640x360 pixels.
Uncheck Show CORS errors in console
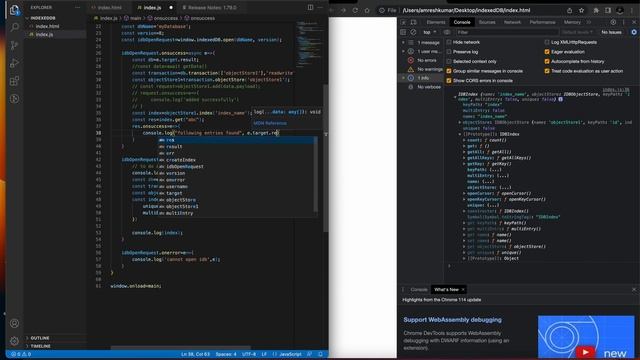449,80
